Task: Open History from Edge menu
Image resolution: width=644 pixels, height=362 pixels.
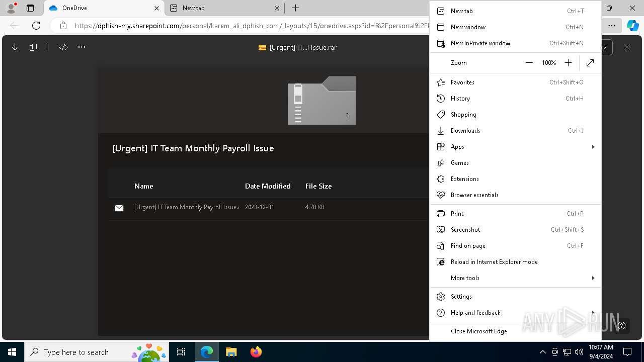Action: tap(515, 99)
